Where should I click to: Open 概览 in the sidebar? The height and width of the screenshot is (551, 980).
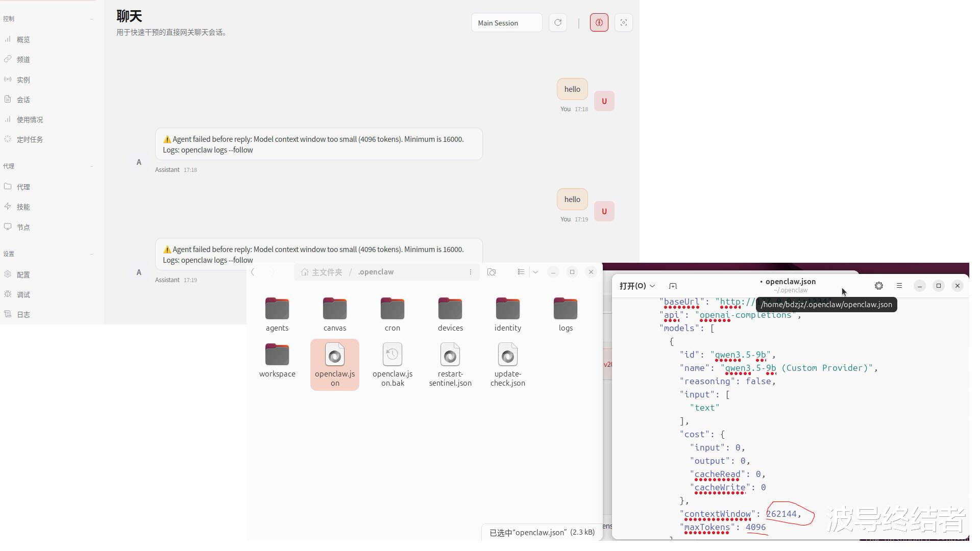[23, 39]
